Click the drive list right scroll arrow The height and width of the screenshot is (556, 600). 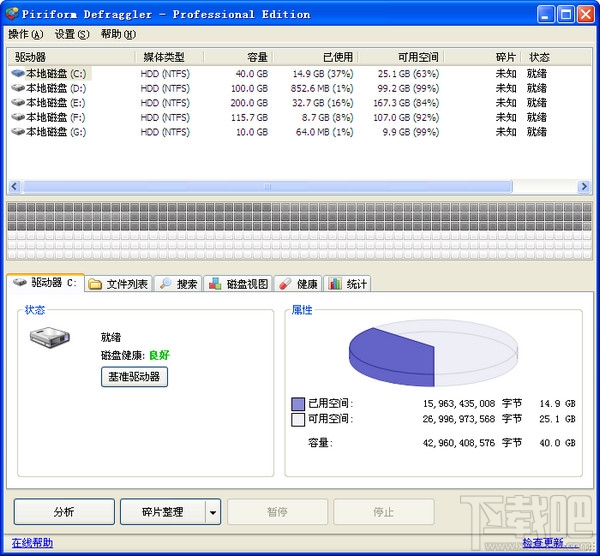[x=584, y=187]
